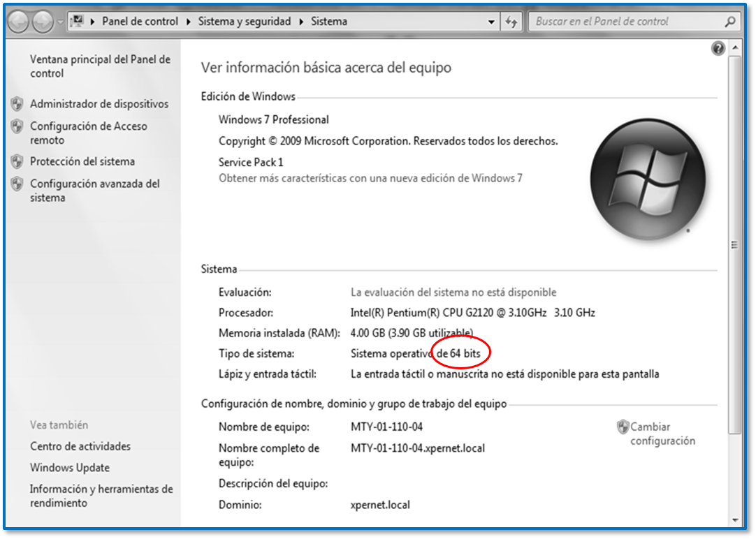This screenshot has width=756, height=539.
Task: Click La evaluación del sistema no está disponible
Action: pos(453,293)
